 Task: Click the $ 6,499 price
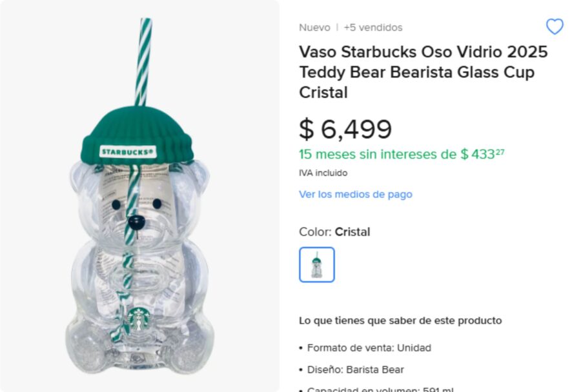coord(345,130)
